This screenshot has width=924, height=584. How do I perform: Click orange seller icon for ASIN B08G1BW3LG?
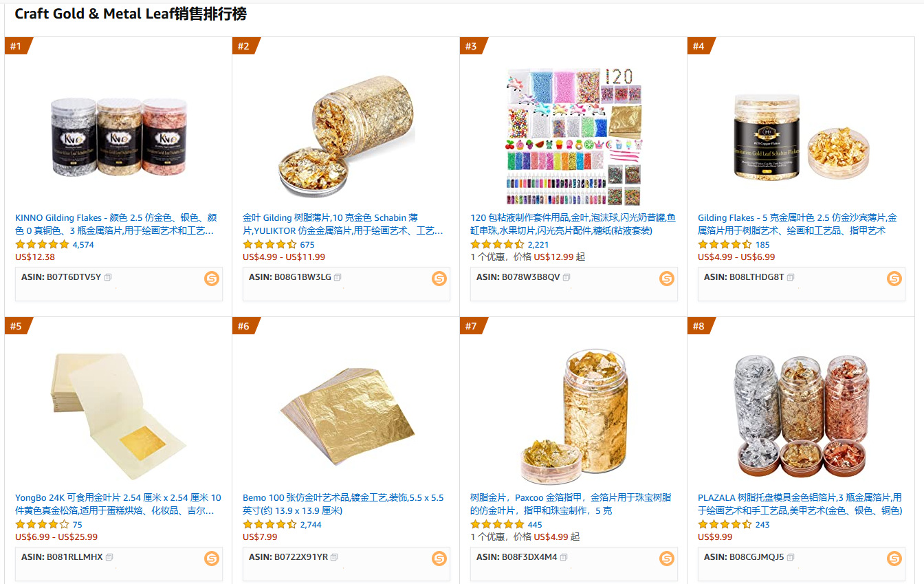click(439, 279)
